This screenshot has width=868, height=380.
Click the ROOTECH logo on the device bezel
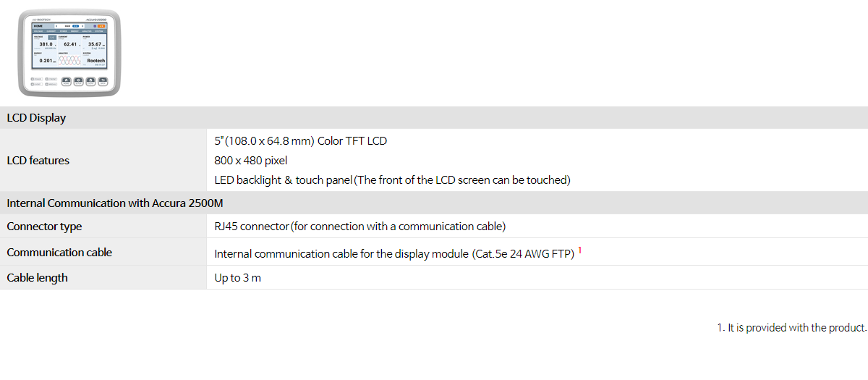(41, 18)
